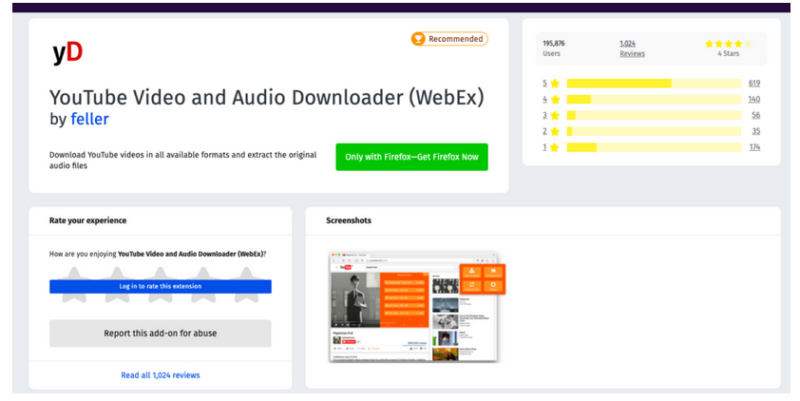Click Log in to rate this extension
The height and width of the screenshot is (401, 800).
[160, 286]
